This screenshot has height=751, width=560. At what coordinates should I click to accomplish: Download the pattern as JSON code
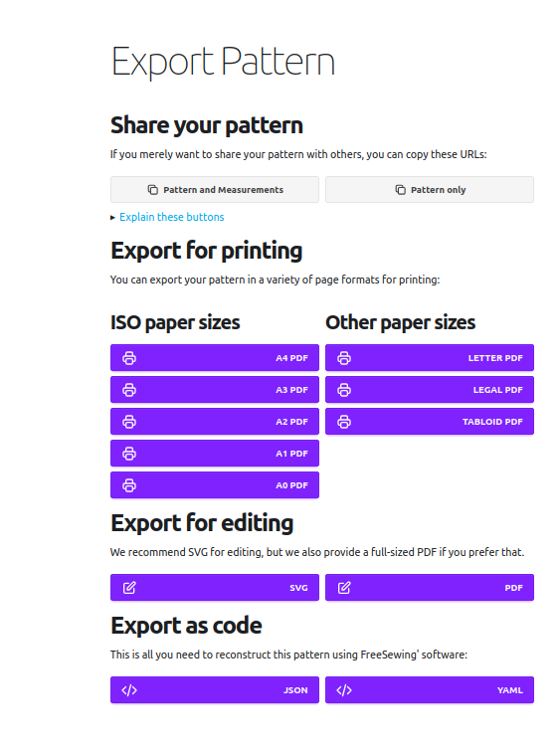(x=215, y=690)
